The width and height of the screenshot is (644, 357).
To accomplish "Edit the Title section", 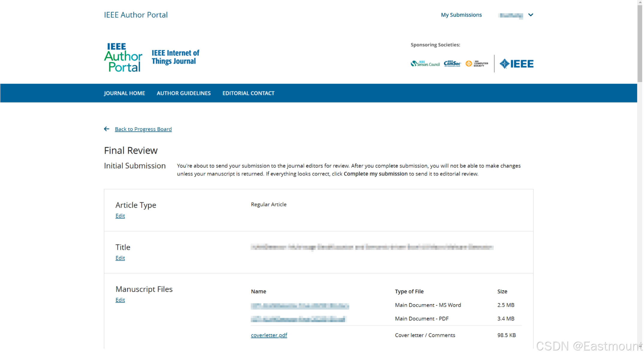I will [120, 258].
